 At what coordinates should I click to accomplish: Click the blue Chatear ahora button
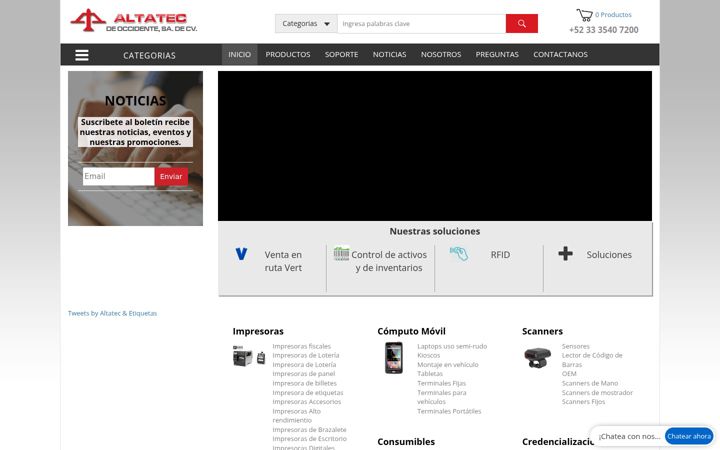click(x=689, y=436)
